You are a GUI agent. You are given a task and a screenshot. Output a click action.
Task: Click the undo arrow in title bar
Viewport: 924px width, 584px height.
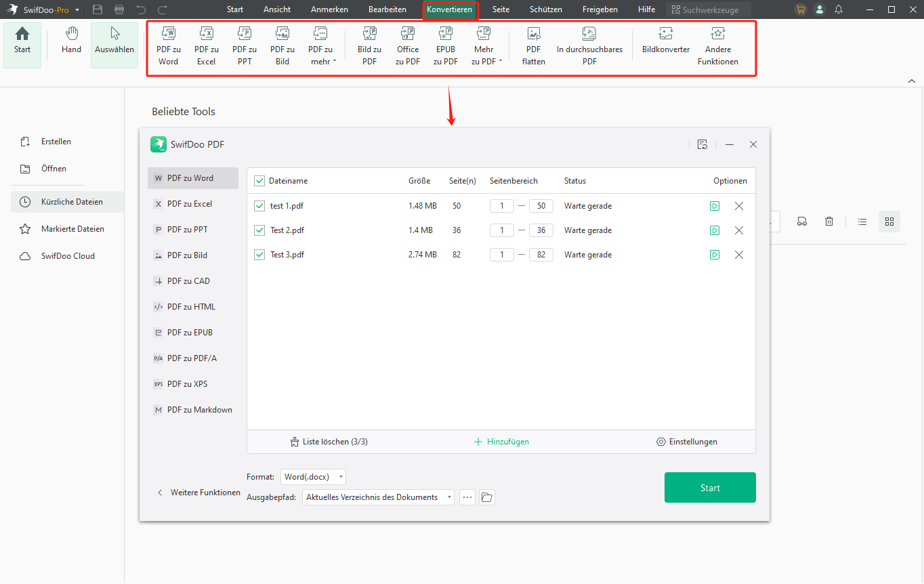pyautogui.click(x=141, y=9)
